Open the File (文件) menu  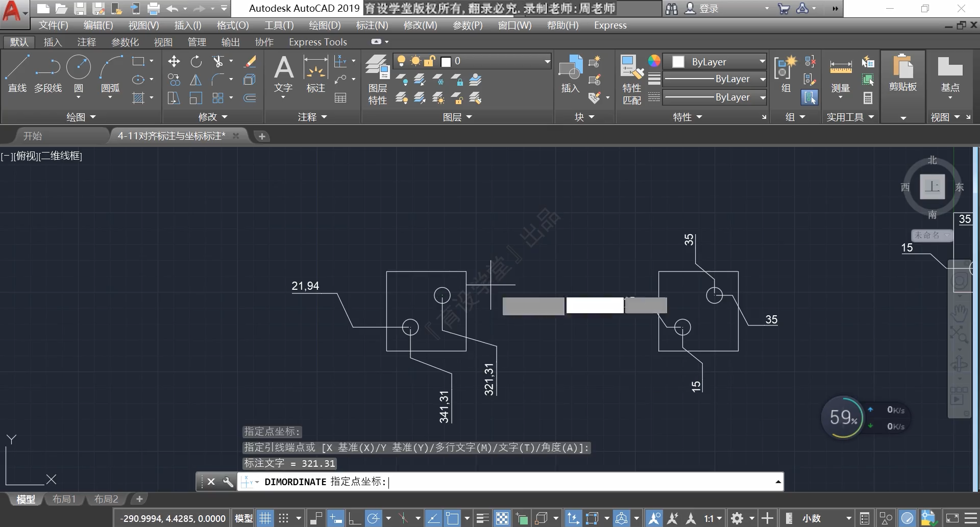(53, 25)
